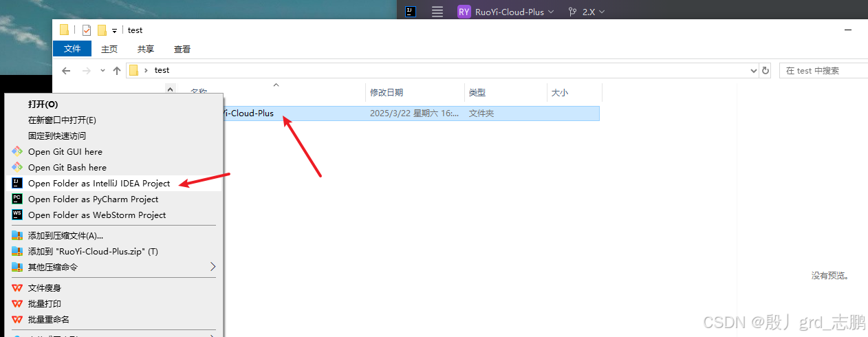Choose 添加到 "RuoYi-Cloud-Plus.zip" (T) entry
The height and width of the screenshot is (337, 868).
(x=114, y=251)
